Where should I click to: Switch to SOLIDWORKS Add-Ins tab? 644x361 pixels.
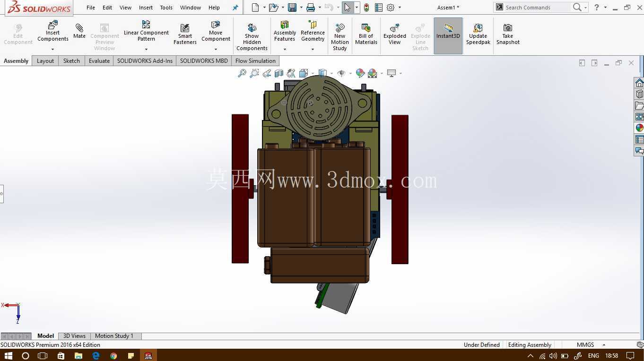[x=145, y=61]
